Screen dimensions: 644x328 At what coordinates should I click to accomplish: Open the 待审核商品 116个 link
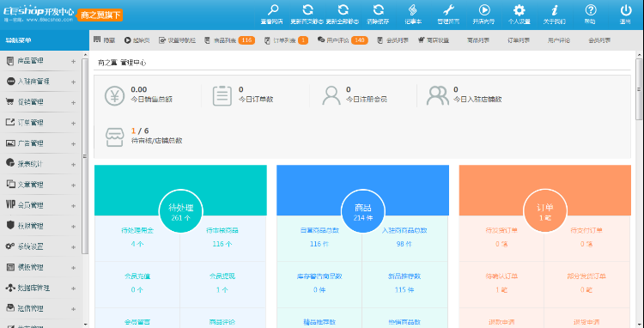[222, 237]
